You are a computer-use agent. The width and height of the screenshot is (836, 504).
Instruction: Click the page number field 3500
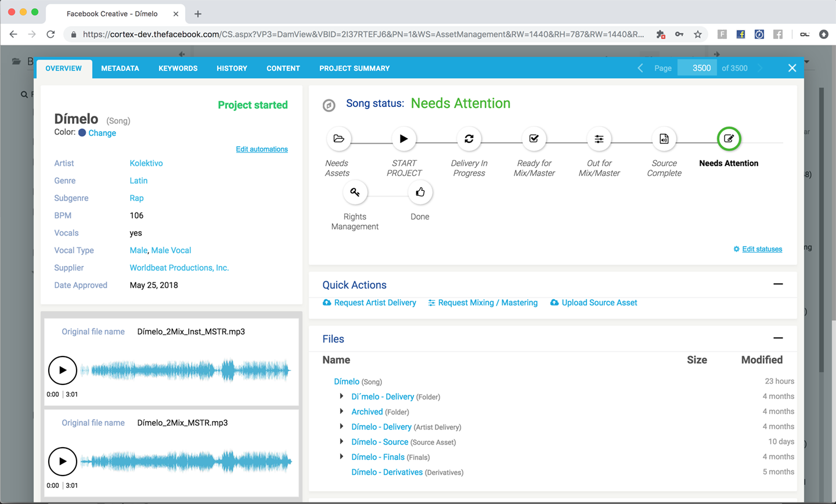click(x=697, y=68)
